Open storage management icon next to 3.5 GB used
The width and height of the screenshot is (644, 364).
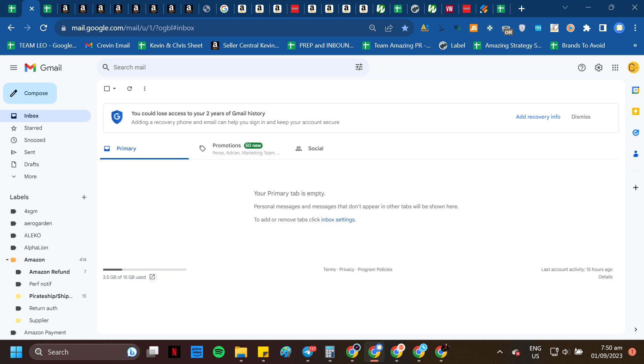[152, 277]
